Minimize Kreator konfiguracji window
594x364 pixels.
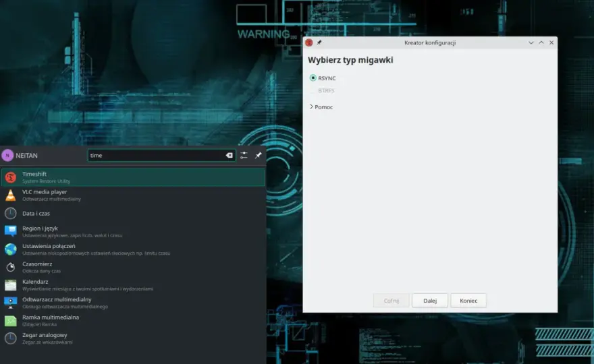coord(531,42)
